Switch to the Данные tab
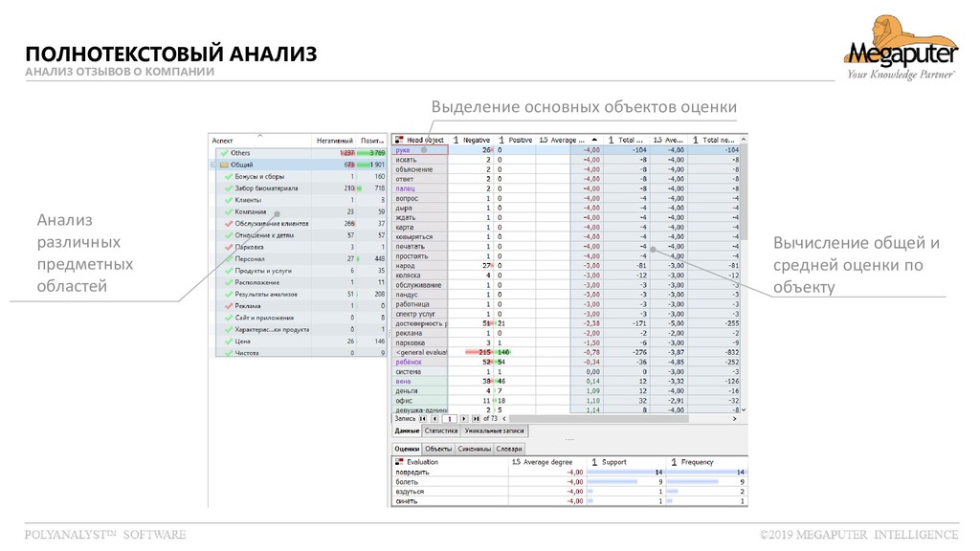 [x=407, y=431]
